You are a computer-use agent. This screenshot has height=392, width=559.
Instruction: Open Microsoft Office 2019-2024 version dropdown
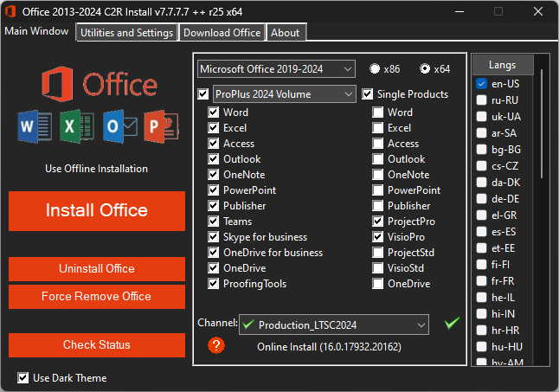(276, 68)
